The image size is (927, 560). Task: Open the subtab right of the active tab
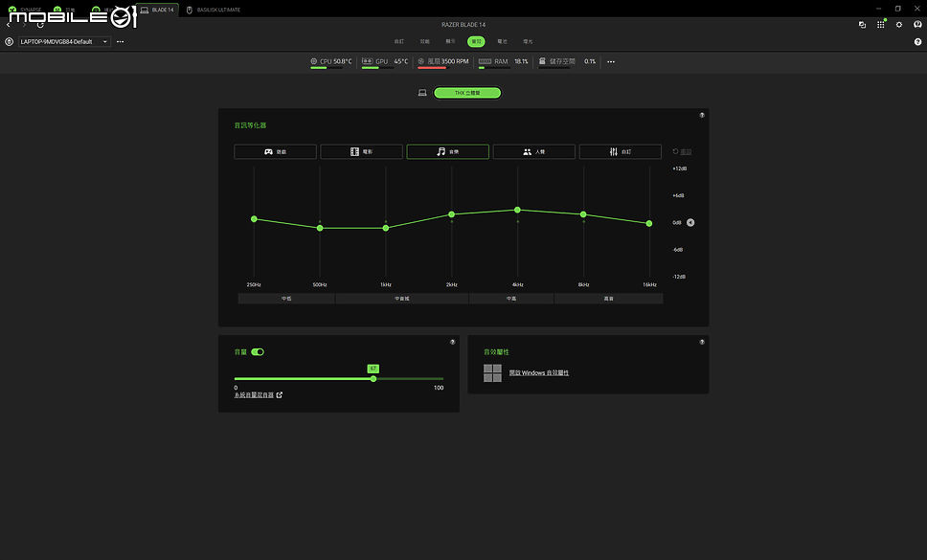(x=502, y=41)
